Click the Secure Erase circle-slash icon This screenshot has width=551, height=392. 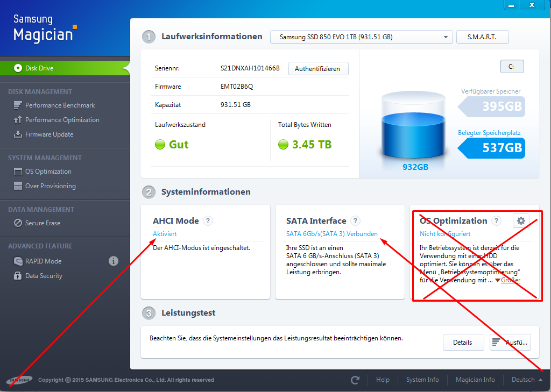click(x=18, y=223)
